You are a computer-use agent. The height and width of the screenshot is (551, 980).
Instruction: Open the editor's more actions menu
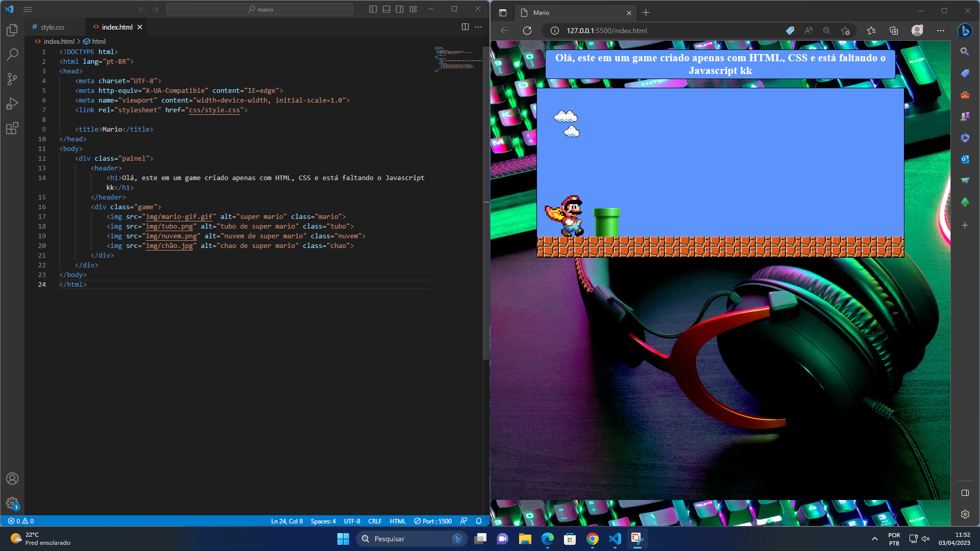478,27
